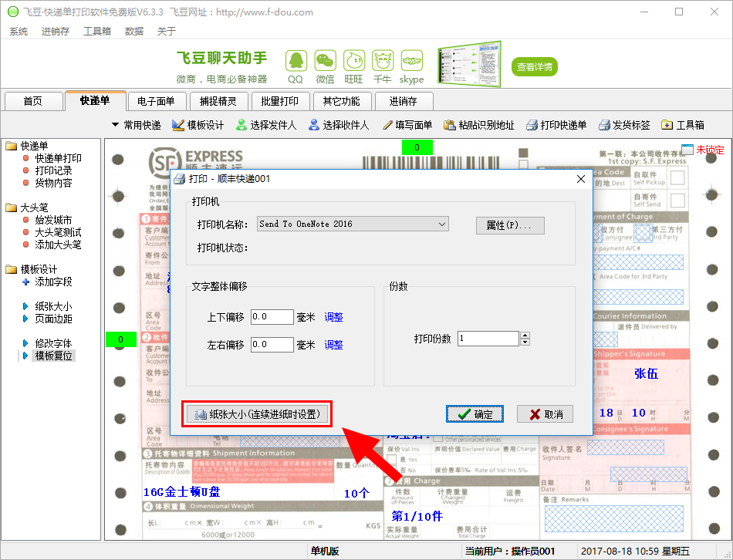Open the skype icon in banner
Image resolution: width=733 pixels, height=560 pixels.
tap(412, 61)
